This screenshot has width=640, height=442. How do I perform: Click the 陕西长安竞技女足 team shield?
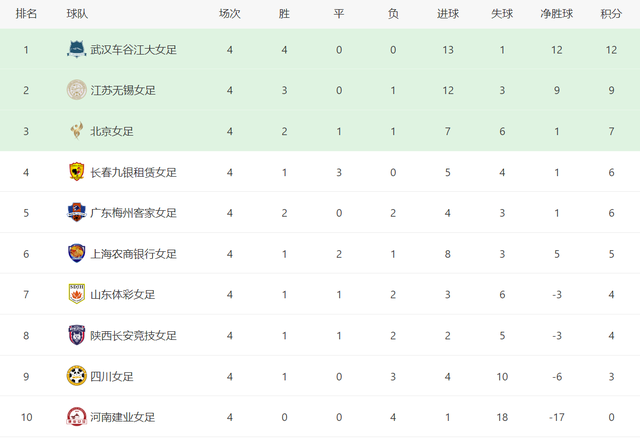(76, 335)
